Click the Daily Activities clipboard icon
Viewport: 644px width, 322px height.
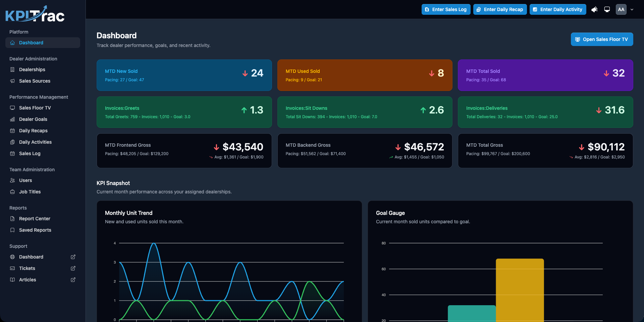tap(12, 142)
